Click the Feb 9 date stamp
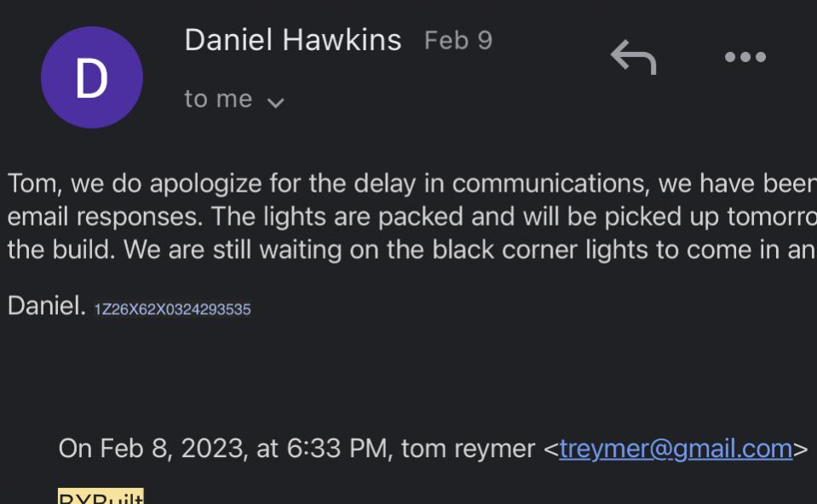This screenshot has height=504, width=817. 458,41
